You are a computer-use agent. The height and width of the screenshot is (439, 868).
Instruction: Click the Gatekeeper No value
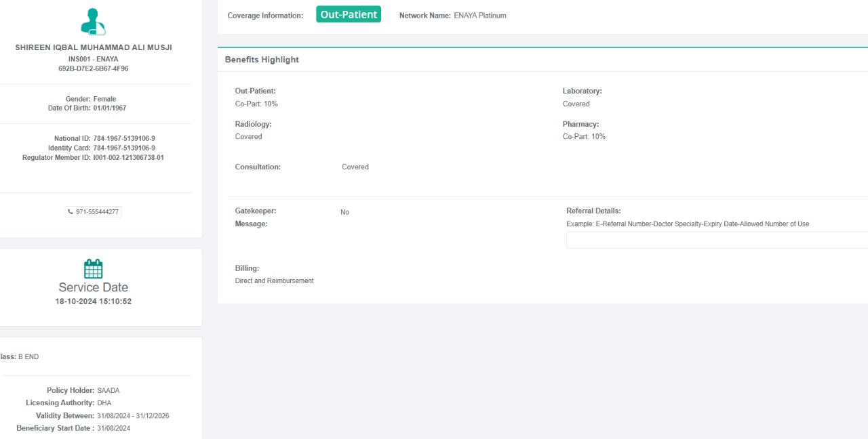344,212
